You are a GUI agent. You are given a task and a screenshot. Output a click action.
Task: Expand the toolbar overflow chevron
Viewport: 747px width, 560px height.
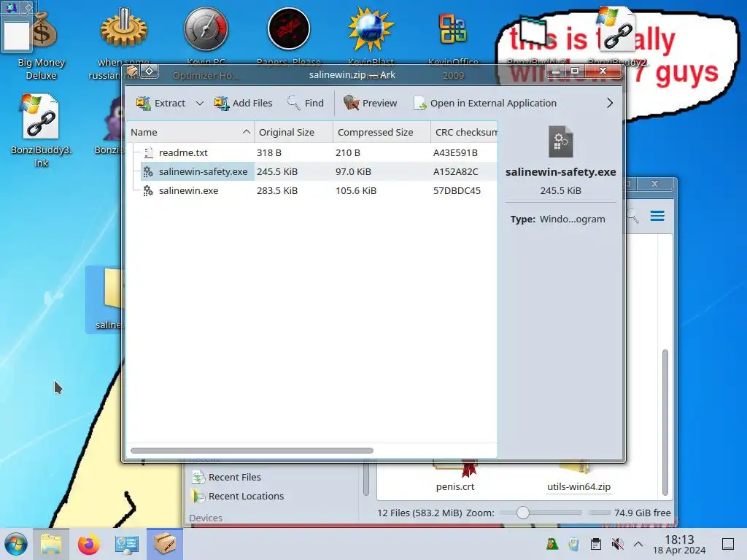coord(610,103)
